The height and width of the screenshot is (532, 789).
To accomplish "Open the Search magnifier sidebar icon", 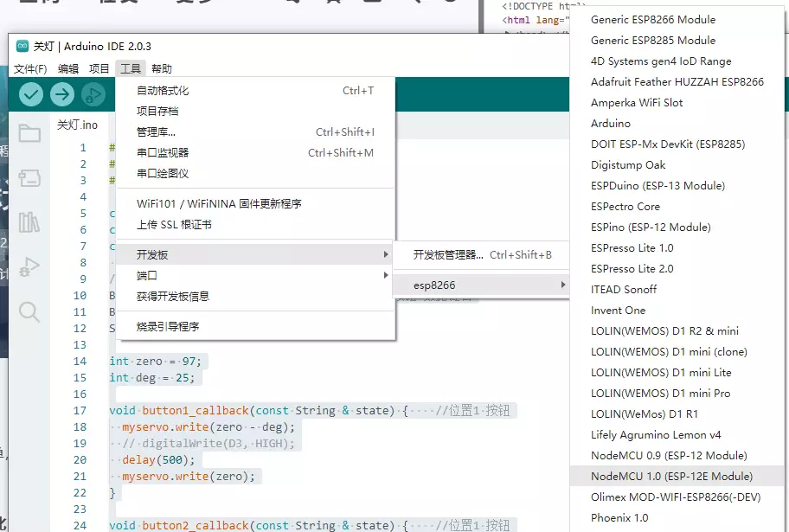I will coord(29,312).
